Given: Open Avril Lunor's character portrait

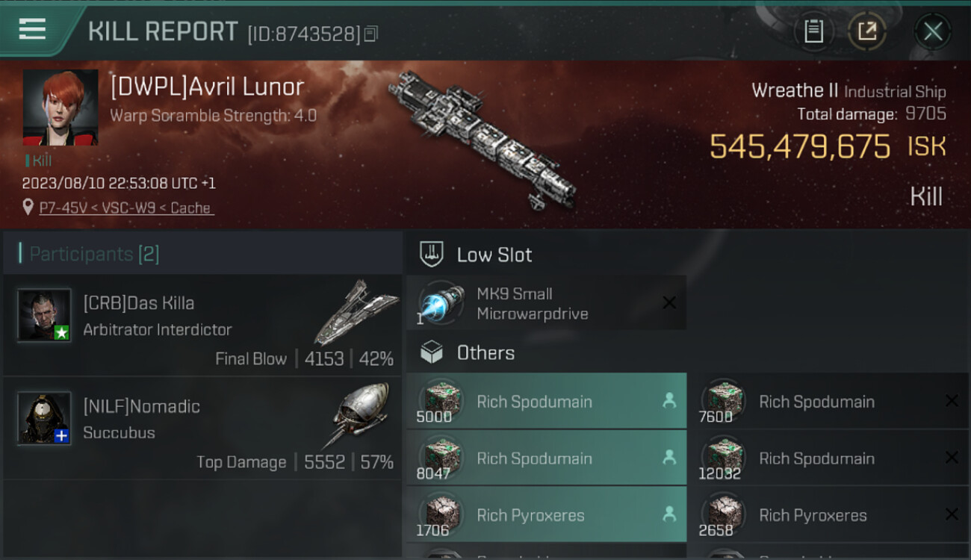Looking at the screenshot, I should (61, 108).
